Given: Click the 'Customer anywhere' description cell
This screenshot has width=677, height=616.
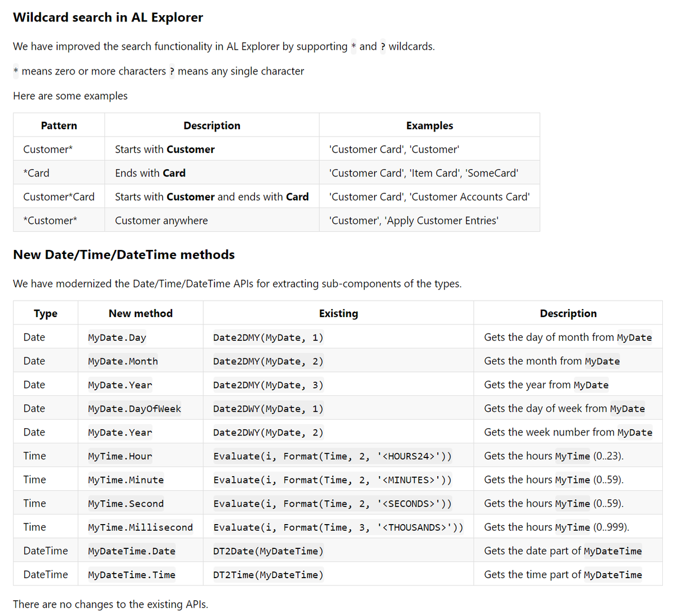Looking at the screenshot, I should tap(212, 220).
